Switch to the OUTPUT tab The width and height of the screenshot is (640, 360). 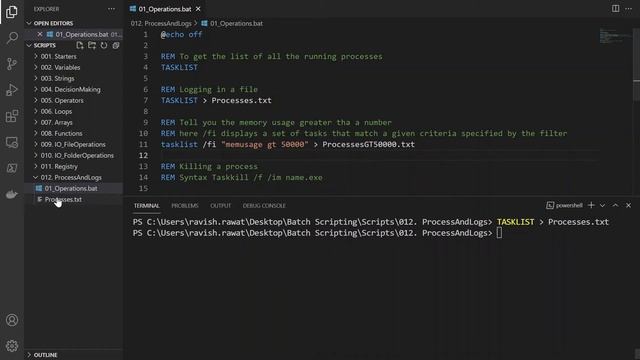(220, 206)
